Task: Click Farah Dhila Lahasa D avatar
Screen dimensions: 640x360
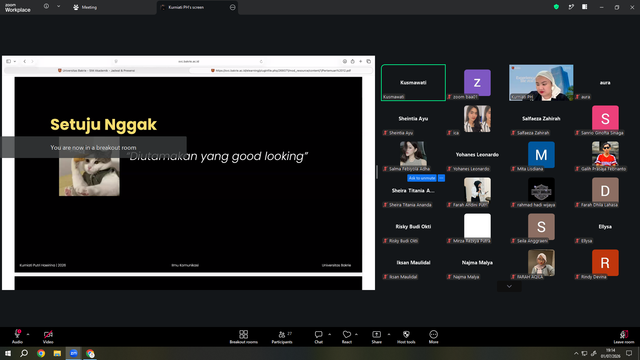Action: click(x=605, y=190)
